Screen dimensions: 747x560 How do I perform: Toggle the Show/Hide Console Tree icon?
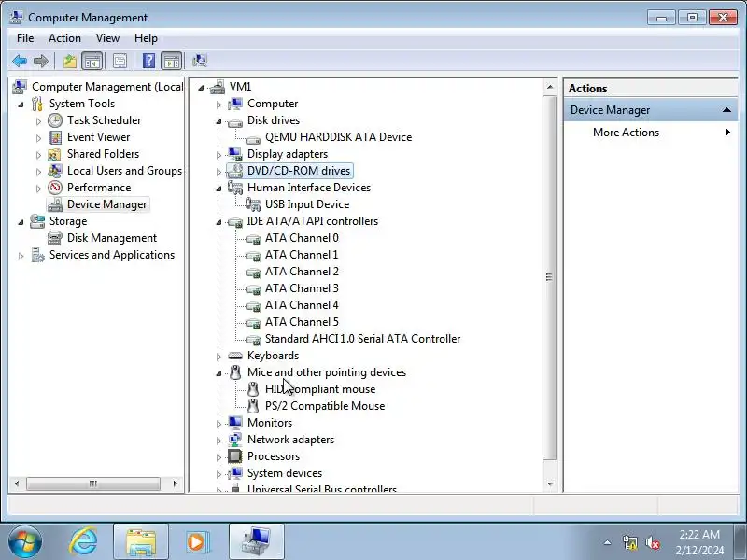92,61
